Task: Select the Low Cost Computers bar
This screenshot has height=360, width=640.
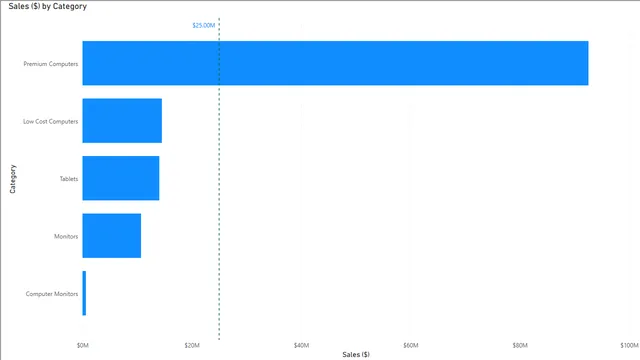Action: click(122, 121)
